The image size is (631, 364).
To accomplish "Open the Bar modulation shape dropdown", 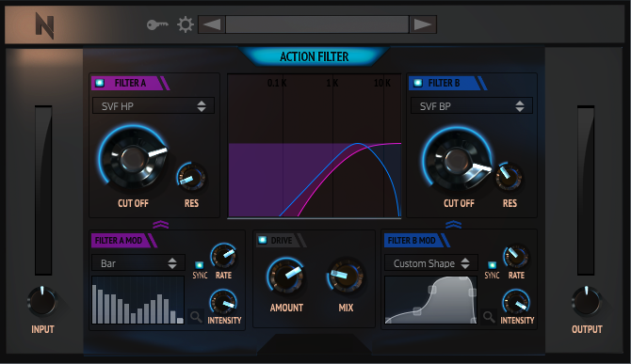I will coord(138,263).
